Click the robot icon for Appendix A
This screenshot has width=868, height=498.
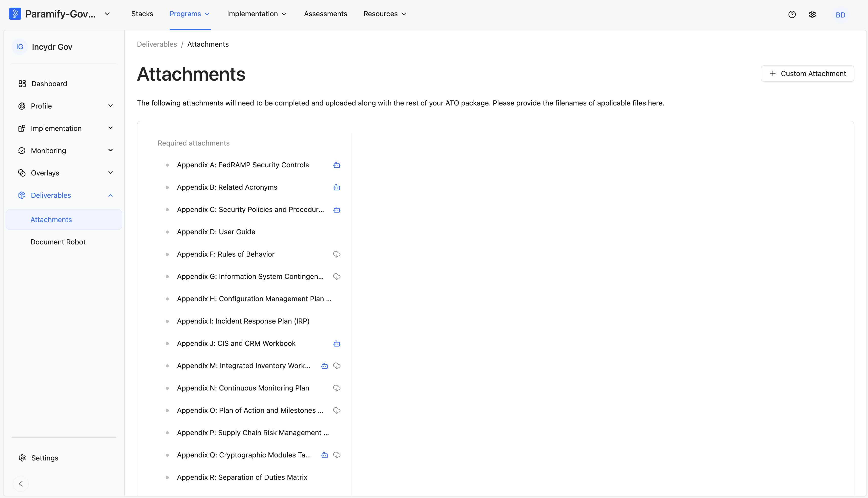pos(337,165)
